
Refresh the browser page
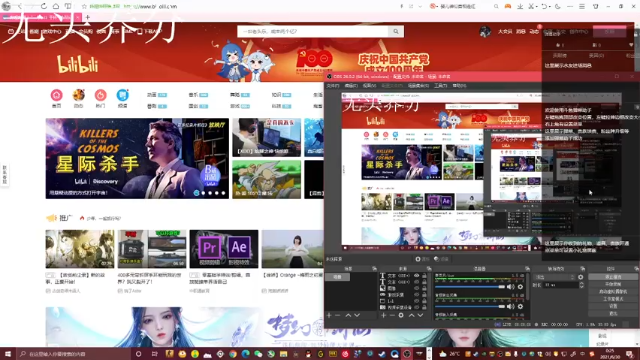(44, 7)
